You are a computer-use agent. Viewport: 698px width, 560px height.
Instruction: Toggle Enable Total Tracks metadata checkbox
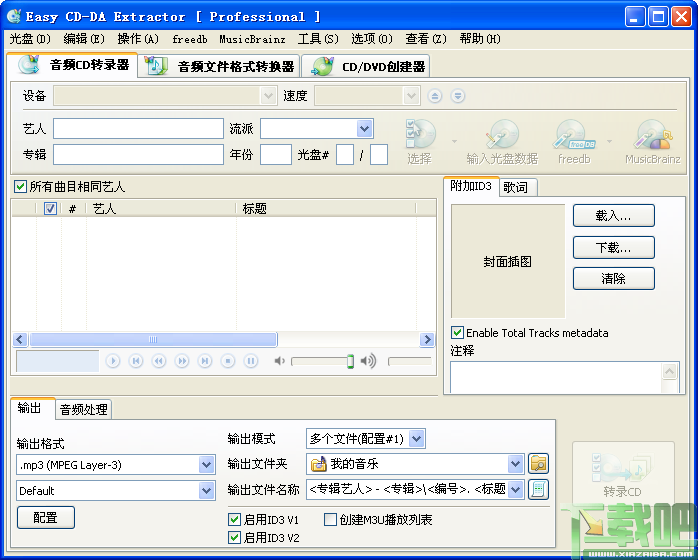457,332
